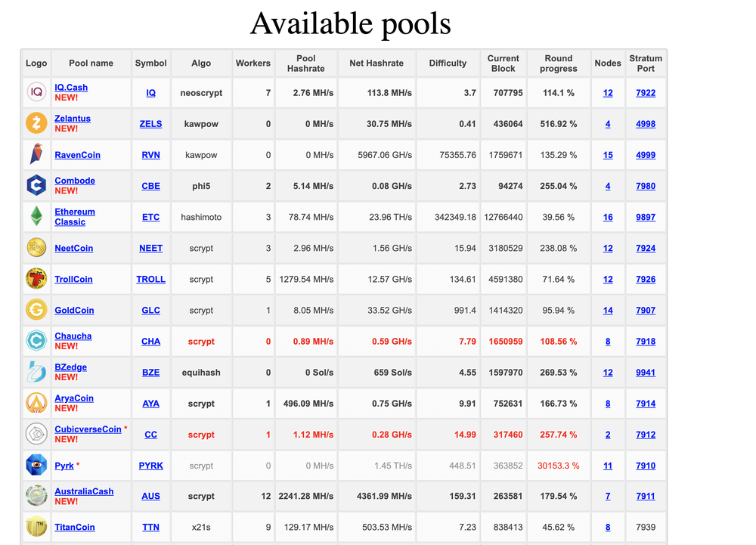This screenshot has height=545, width=756.
Task: Open the 15 nodes link for RavenCoin
Action: click(x=608, y=155)
